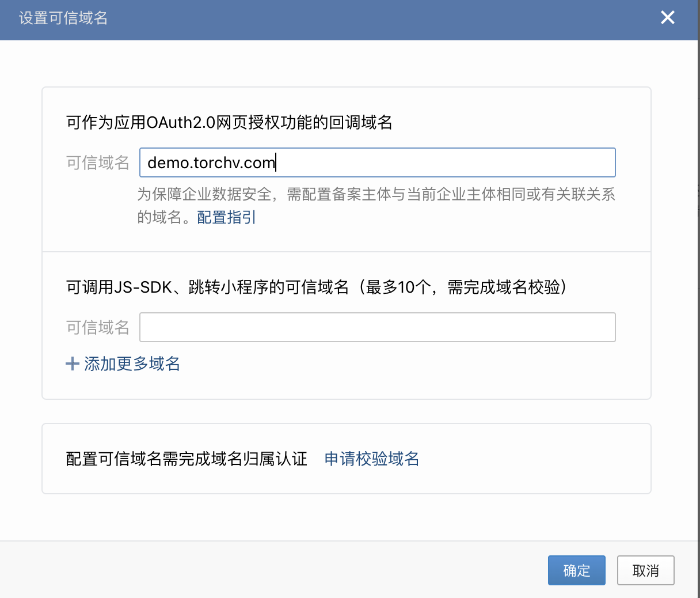Close the 设置可信域名 dialog with X
This screenshot has height=598, width=700.
click(668, 17)
